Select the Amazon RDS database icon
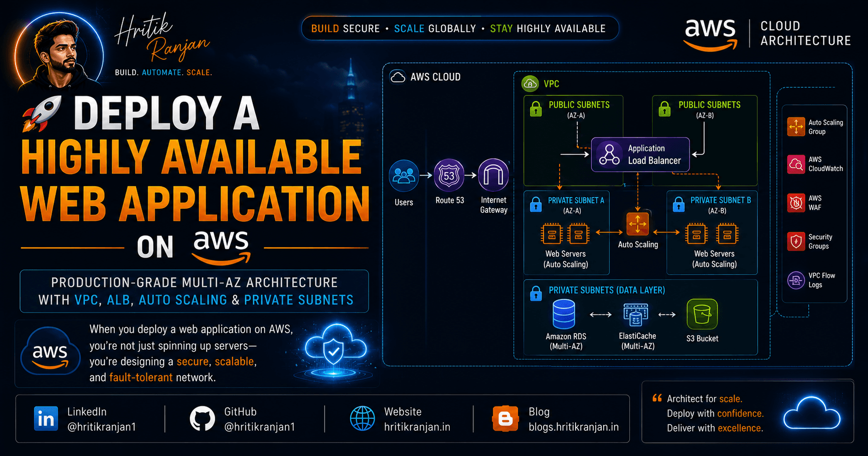 pos(564,314)
